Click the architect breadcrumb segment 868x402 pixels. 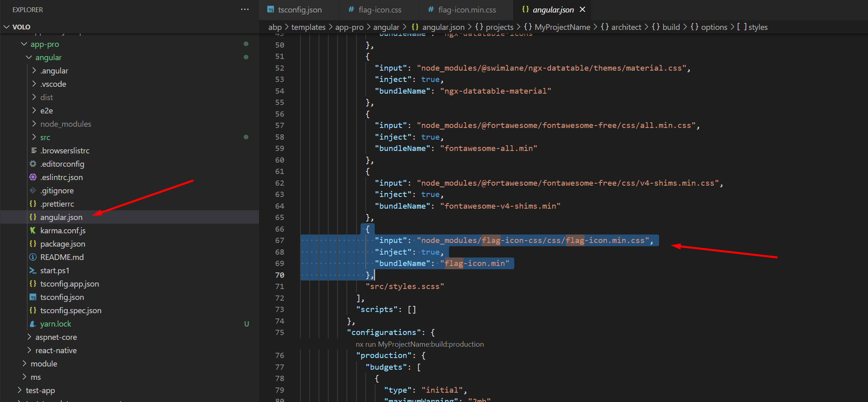click(x=626, y=27)
